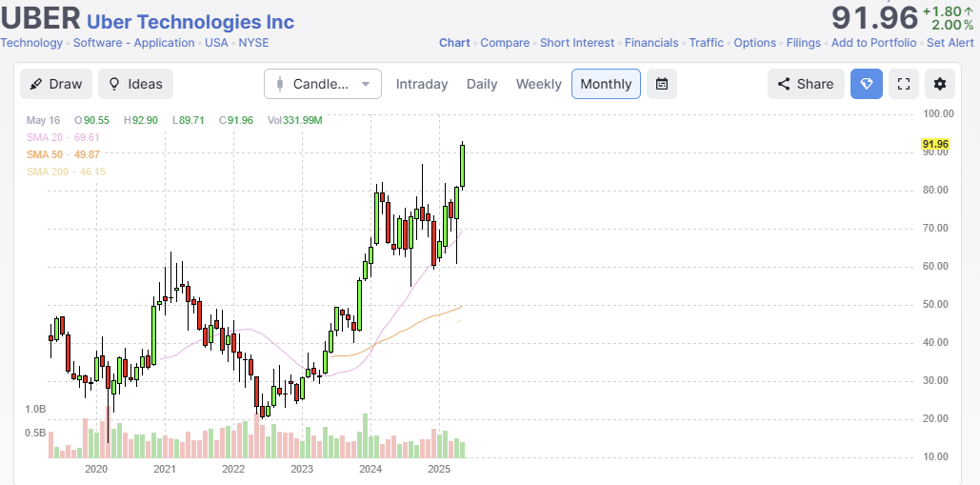The image size is (980, 485).
Task: Open the Ideas lightbulb button
Action: pyautogui.click(x=135, y=84)
